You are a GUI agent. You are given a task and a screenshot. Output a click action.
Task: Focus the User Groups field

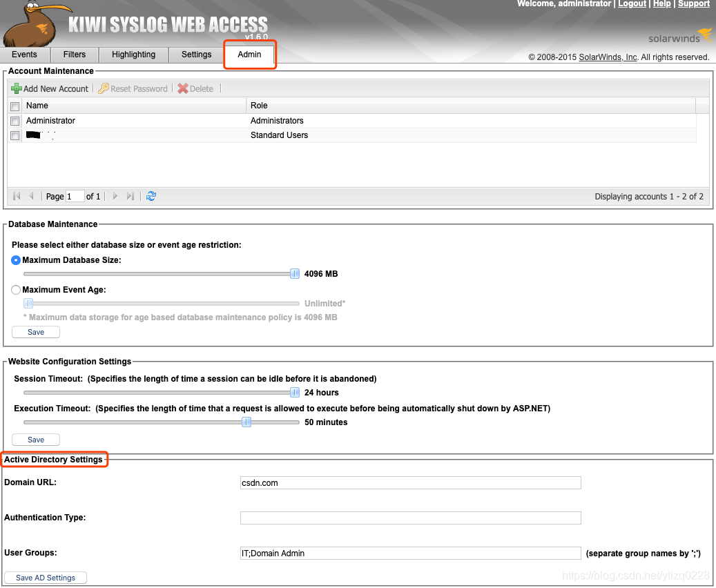point(411,553)
